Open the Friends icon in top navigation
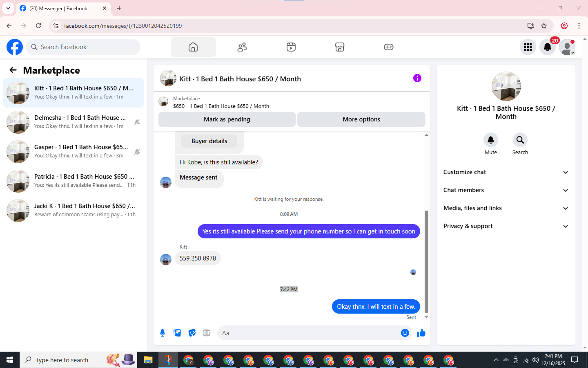 [x=242, y=47]
